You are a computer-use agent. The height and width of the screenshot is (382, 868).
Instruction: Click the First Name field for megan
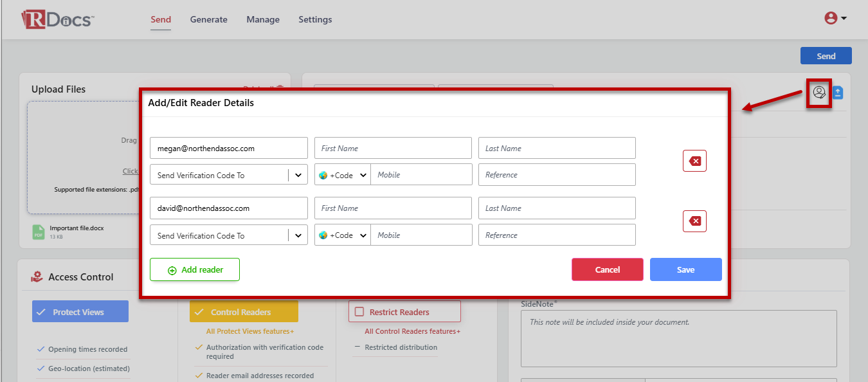coord(392,148)
